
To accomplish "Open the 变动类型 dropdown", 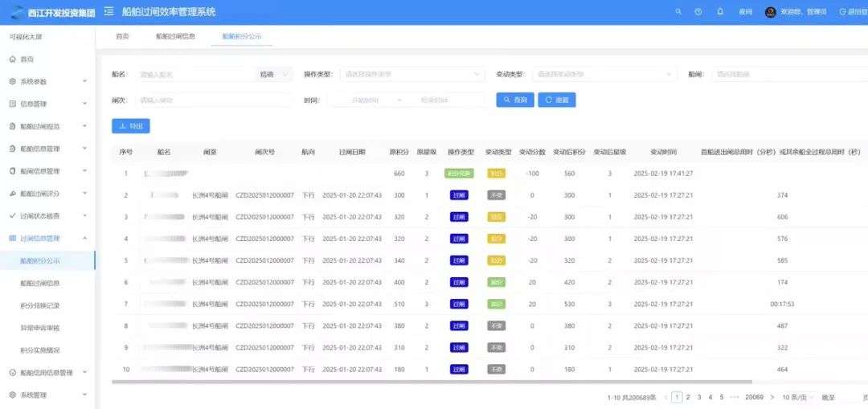I will point(604,75).
